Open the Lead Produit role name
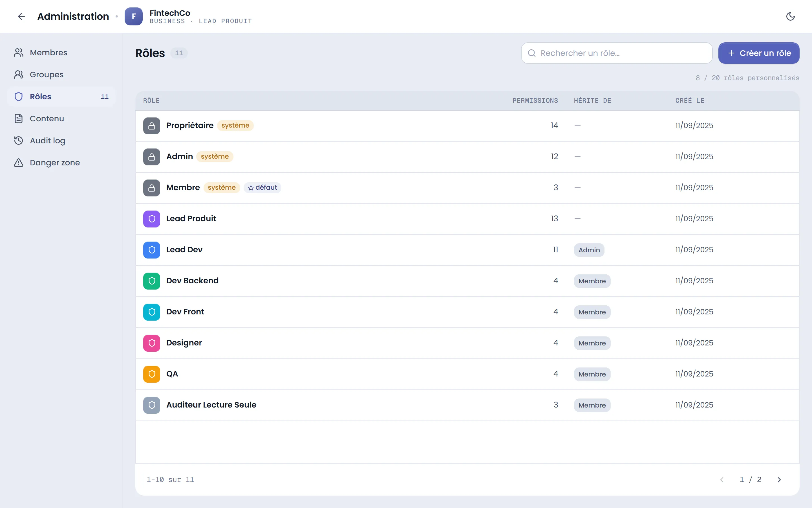The width and height of the screenshot is (812, 508). point(191,219)
